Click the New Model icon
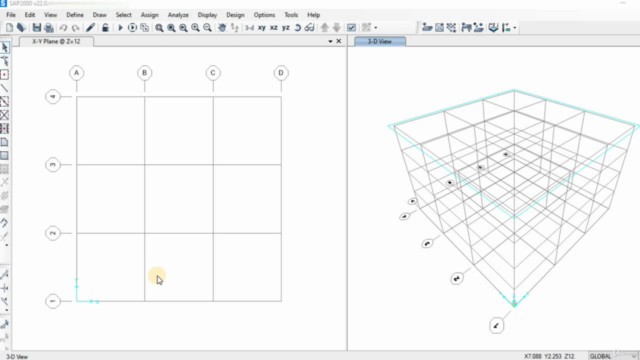640x360 pixels. 9,28
